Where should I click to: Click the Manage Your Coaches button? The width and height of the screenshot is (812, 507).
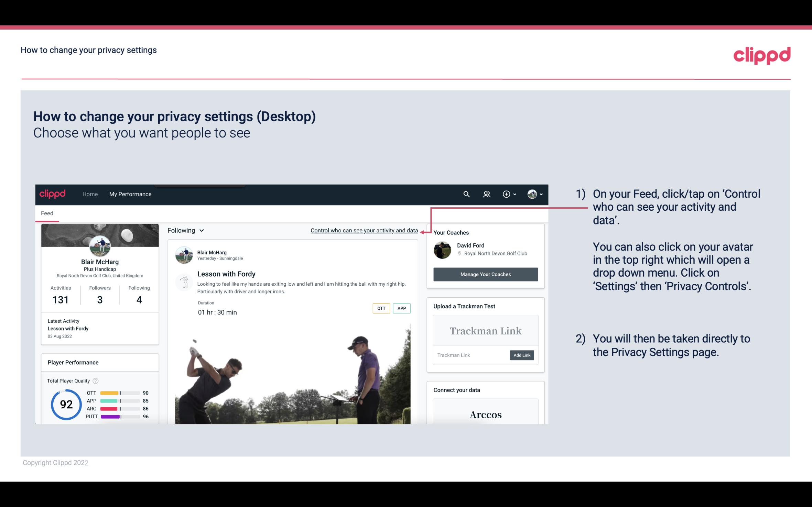(485, 274)
